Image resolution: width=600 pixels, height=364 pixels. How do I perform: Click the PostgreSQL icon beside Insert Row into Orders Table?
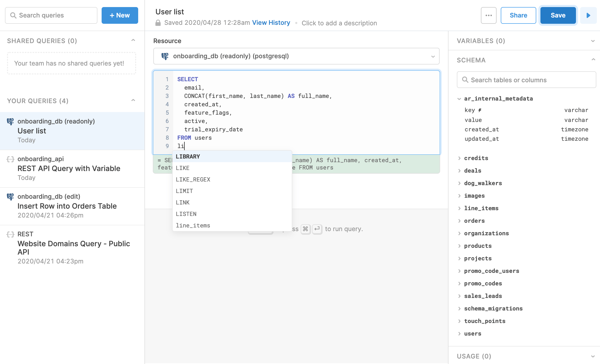tap(10, 196)
